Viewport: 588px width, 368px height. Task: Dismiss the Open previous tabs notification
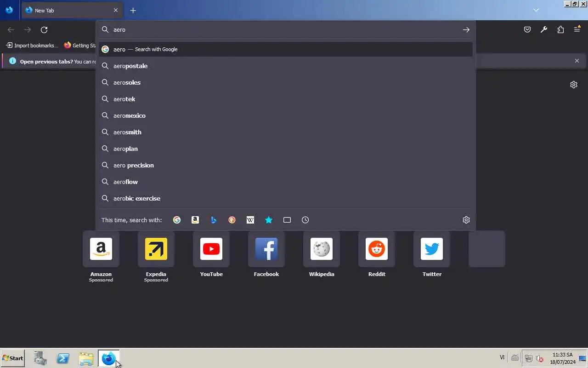tap(577, 61)
